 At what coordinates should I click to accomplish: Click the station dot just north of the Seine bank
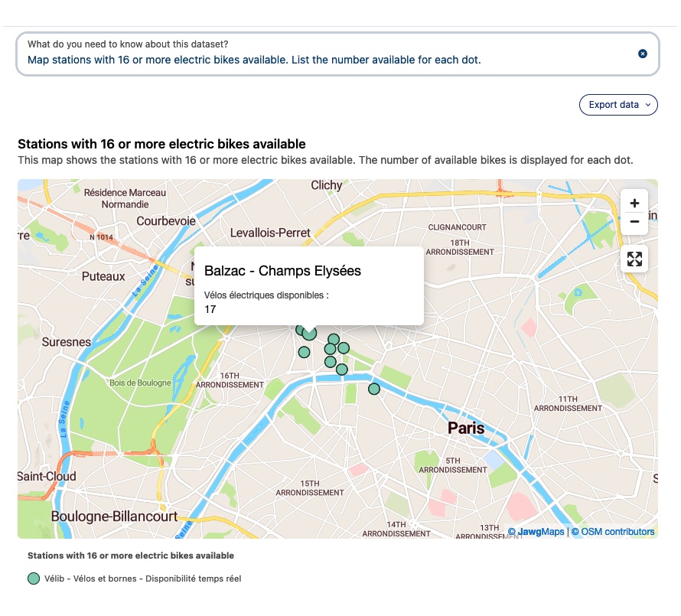(x=342, y=370)
